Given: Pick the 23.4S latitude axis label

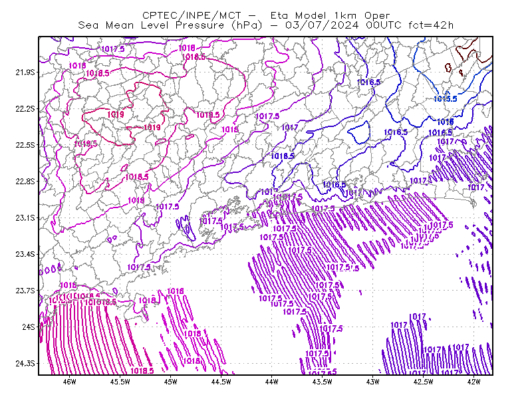Looking at the screenshot, I should tap(25, 254).
